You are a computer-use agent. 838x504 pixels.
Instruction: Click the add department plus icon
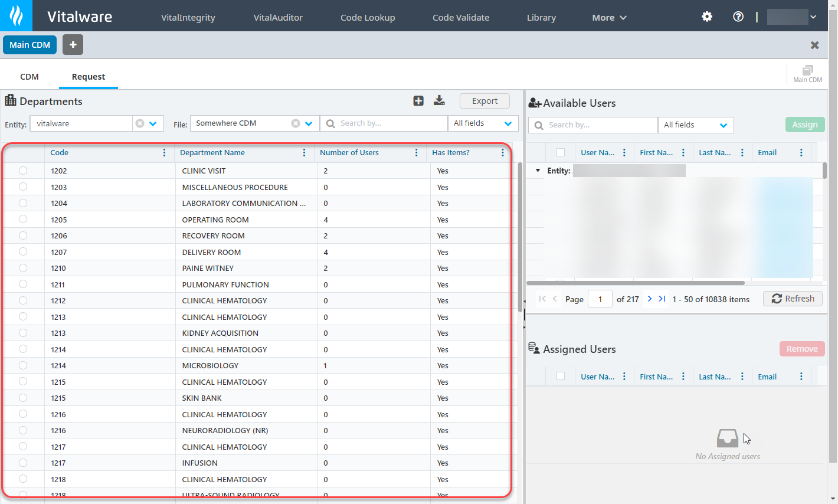(418, 101)
